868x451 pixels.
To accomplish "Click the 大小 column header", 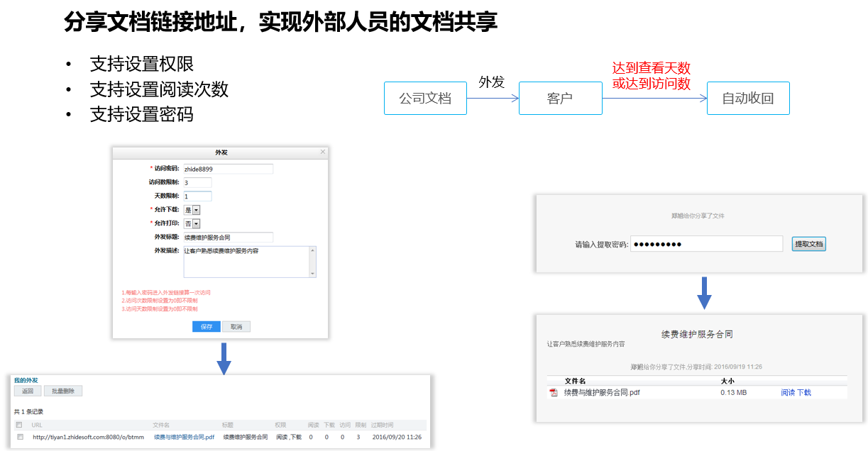I will point(727,381).
